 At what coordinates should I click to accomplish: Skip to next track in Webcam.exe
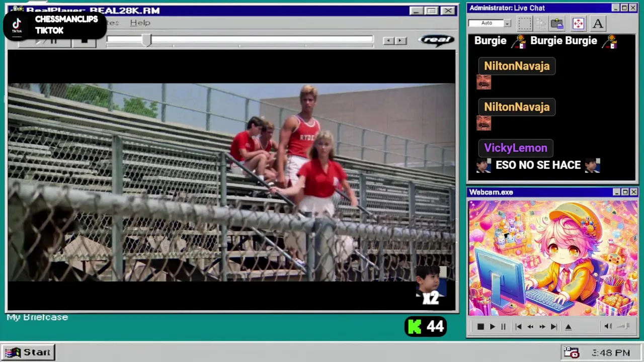[553, 327]
